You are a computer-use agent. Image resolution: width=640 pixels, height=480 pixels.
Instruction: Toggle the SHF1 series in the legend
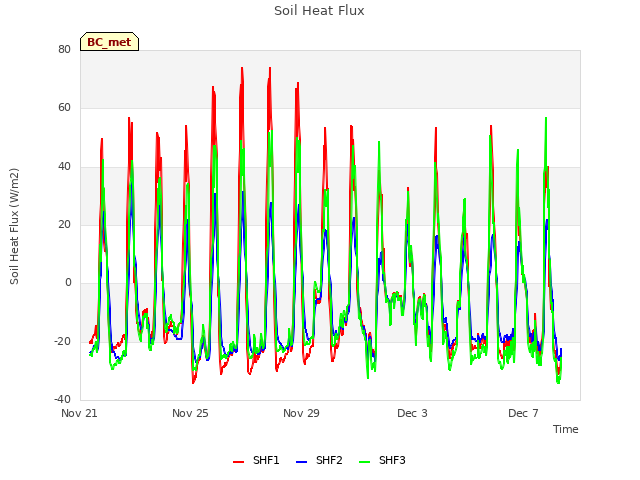(256, 461)
